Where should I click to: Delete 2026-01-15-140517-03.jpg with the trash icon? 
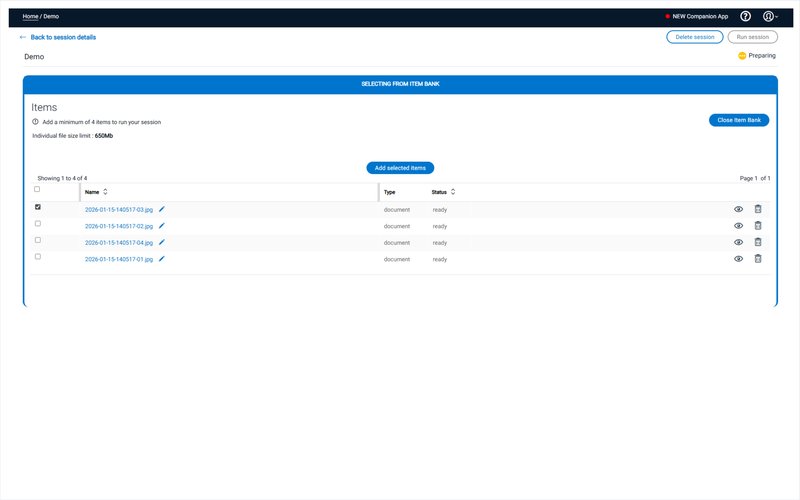click(757, 209)
